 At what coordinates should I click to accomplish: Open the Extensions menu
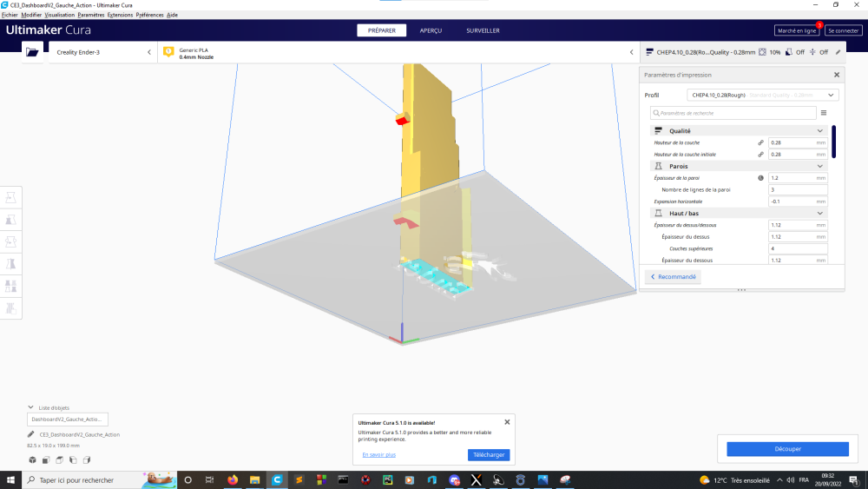(x=120, y=15)
